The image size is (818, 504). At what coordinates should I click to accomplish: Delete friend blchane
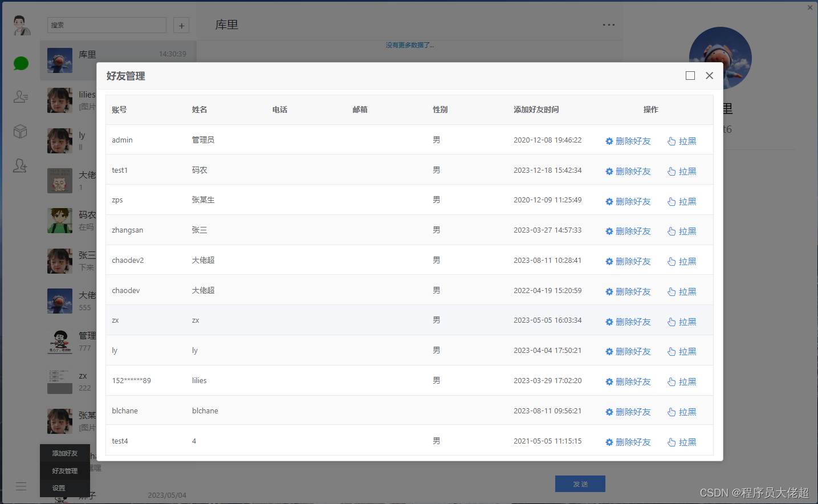click(x=628, y=412)
